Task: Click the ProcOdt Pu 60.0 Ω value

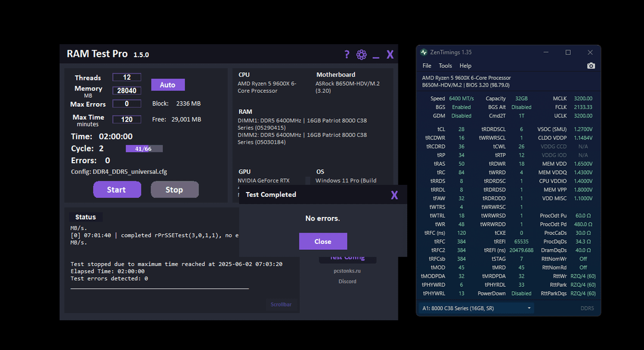Action: click(583, 216)
